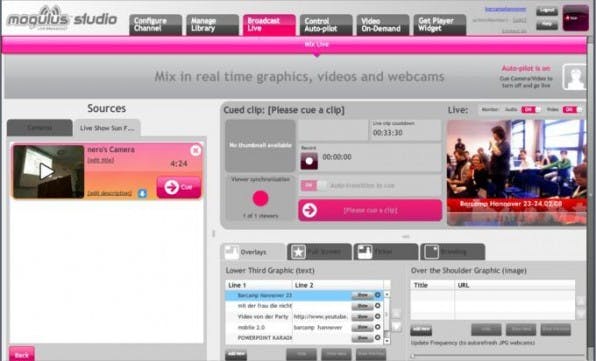Screen dimensions: 596x361
Task: Open the Manage Library tab
Action: coord(212,25)
